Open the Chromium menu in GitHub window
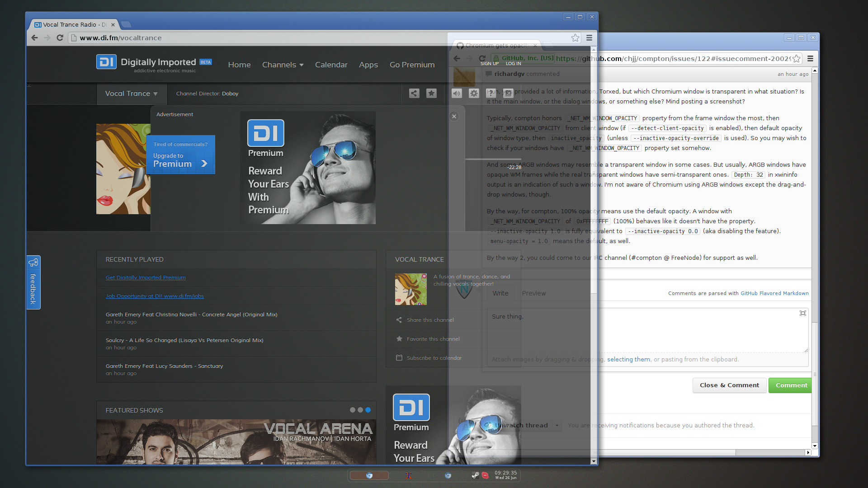 tap(810, 58)
